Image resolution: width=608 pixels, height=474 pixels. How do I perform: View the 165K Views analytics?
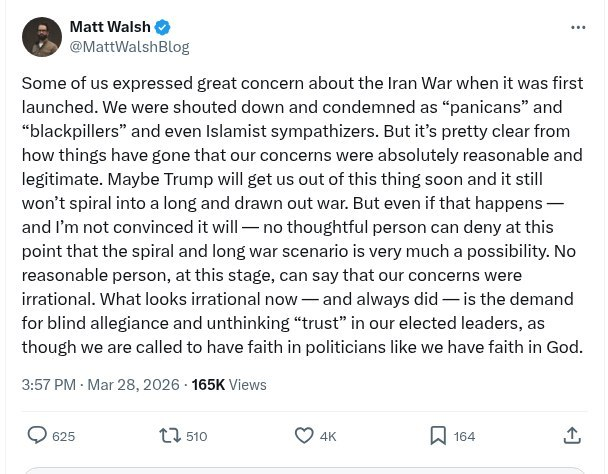pyautogui.click(x=229, y=385)
